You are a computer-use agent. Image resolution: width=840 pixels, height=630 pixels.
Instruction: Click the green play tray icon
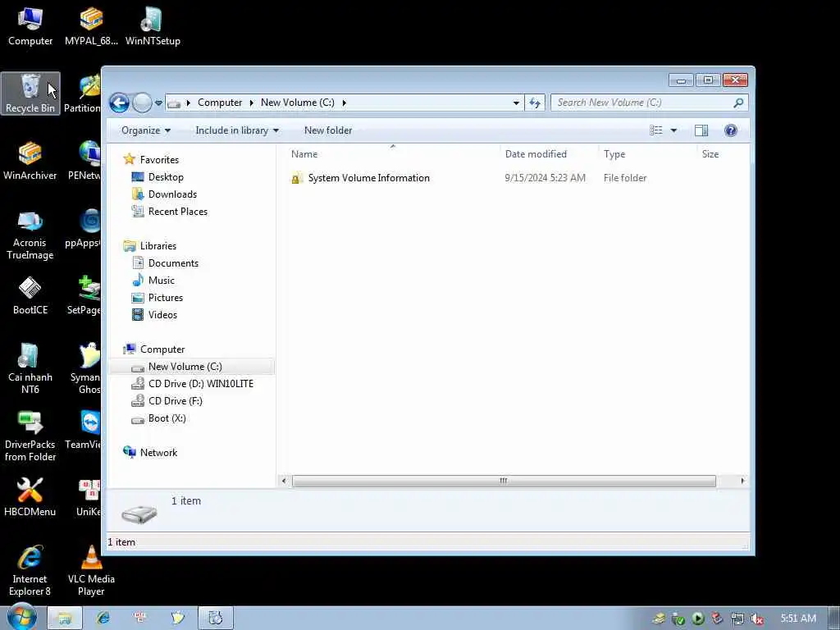[x=697, y=619]
